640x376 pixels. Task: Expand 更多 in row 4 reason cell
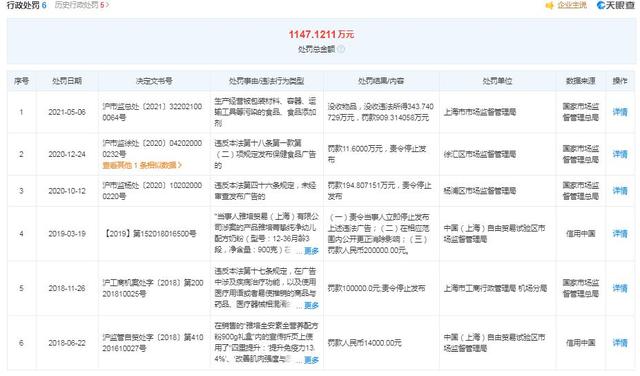(311, 251)
